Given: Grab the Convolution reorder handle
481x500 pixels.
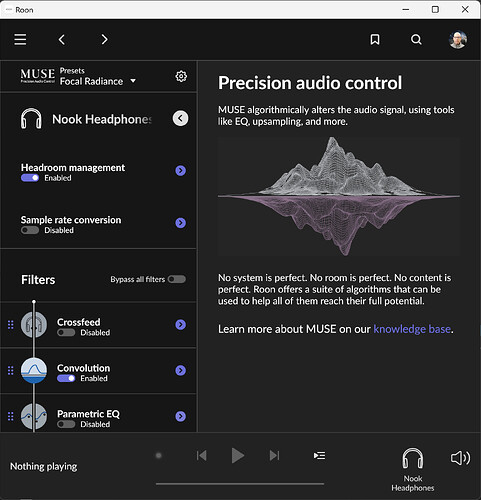Looking at the screenshot, I should [x=11, y=370].
